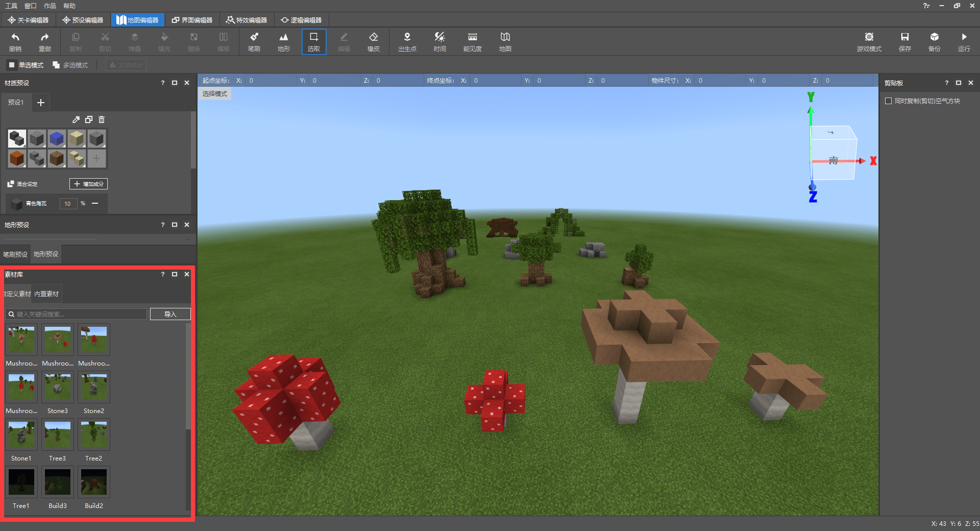980x531 pixels.
Task: Open the 作品 menu
Action: coord(50,6)
